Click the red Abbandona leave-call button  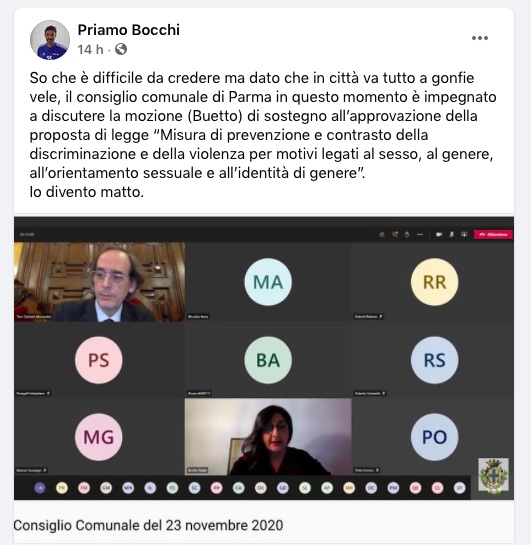[493, 235]
